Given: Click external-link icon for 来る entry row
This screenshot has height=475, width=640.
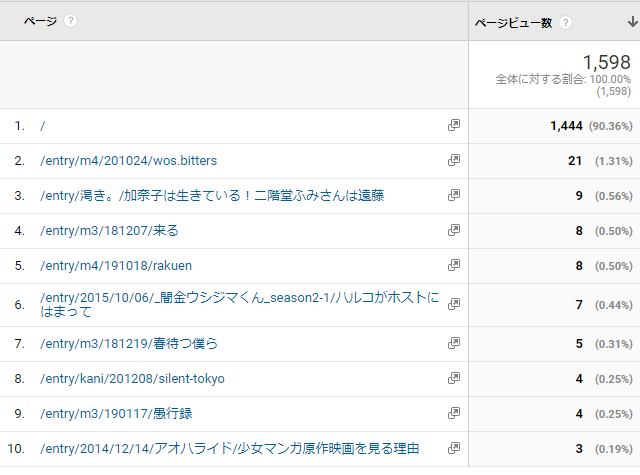Looking at the screenshot, I should coord(454,231).
